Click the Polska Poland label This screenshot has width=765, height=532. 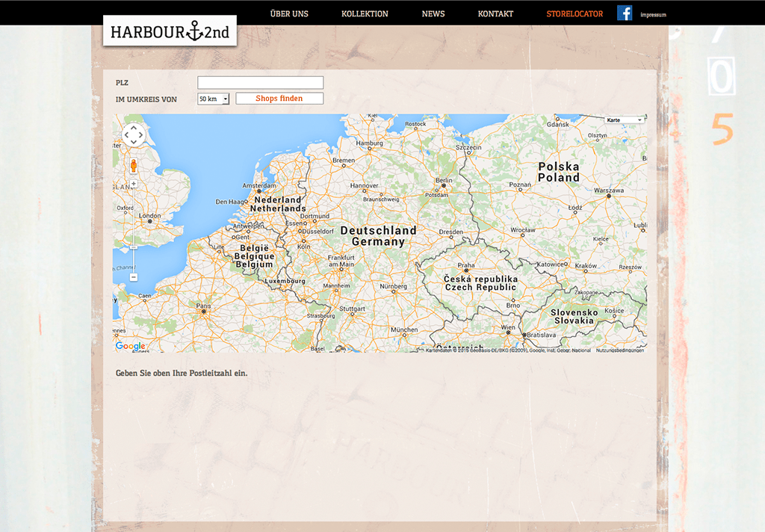(559, 172)
